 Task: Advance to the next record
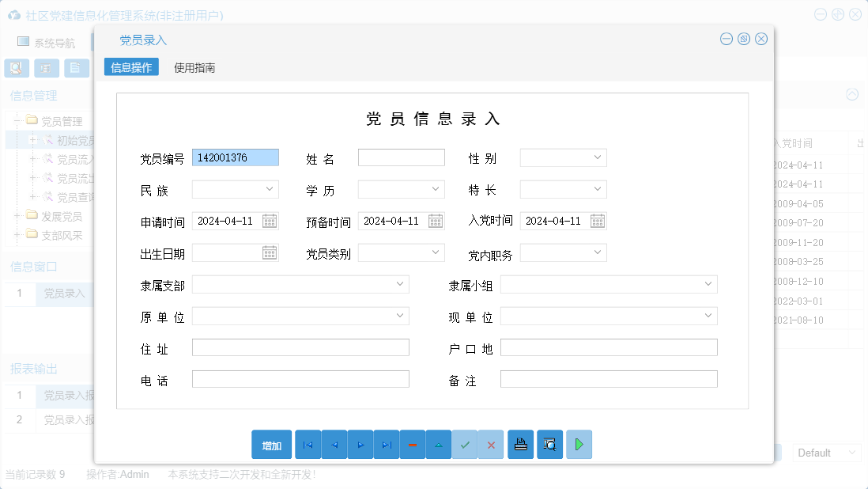(x=360, y=445)
